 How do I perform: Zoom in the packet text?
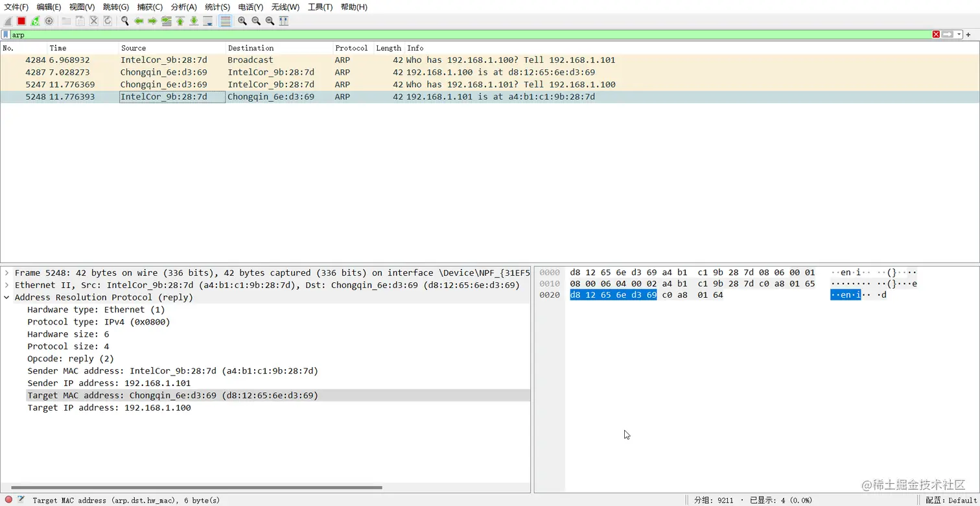click(x=242, y=21)
